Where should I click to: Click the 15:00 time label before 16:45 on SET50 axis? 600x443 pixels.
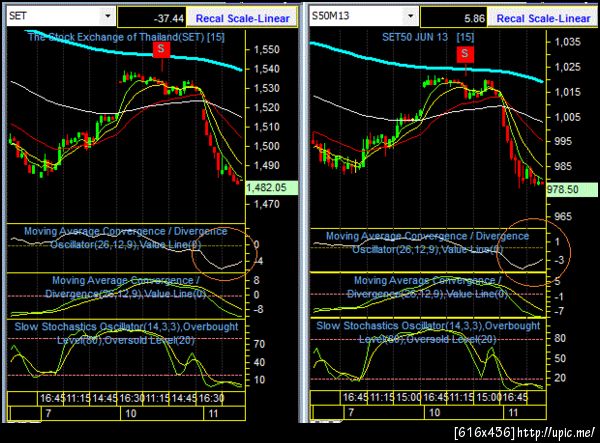point(487,397)
